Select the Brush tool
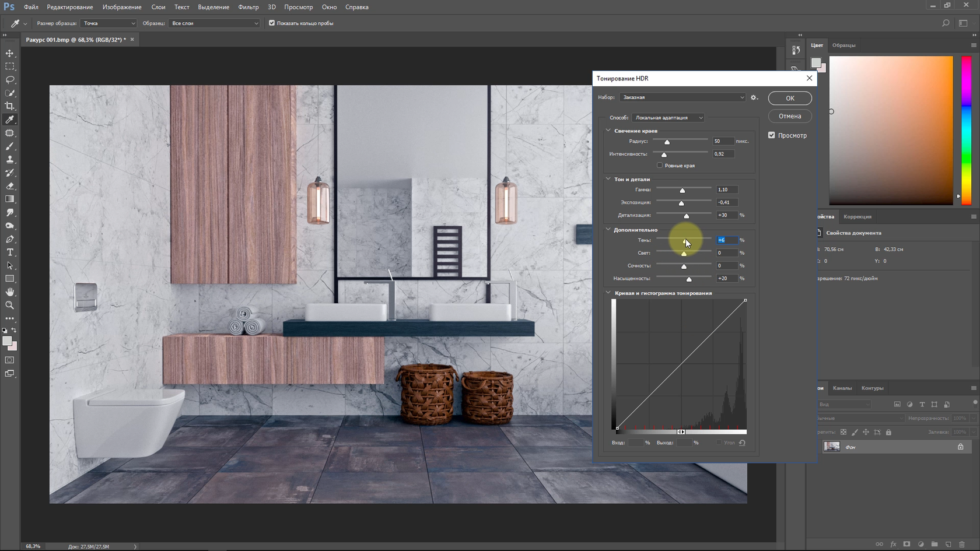Viewport: 980px width, 551px height. coord(10,146)
